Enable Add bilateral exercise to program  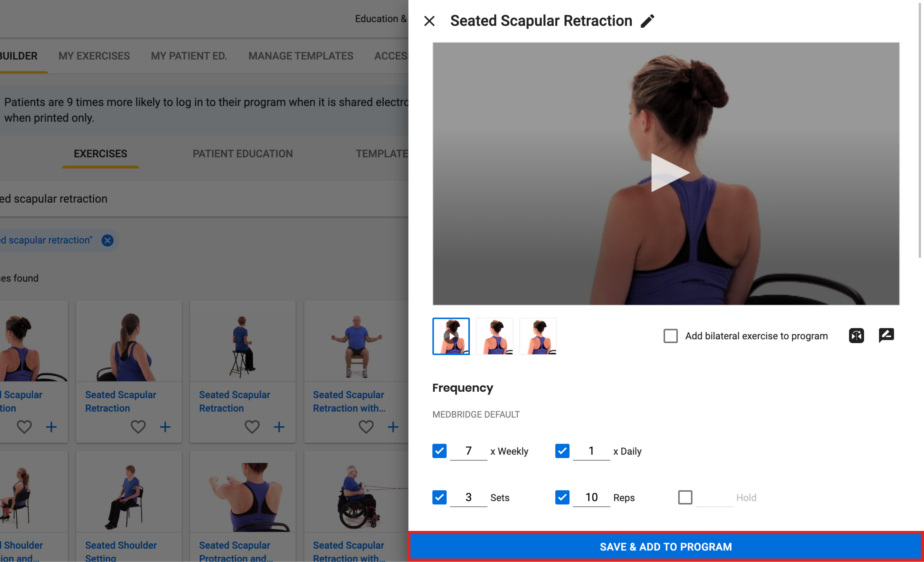pos(670,336)
